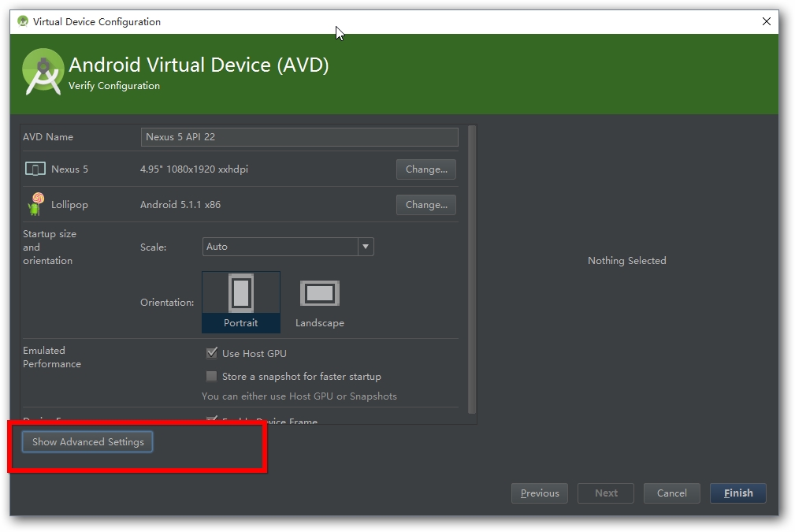
Task: Enable Store a snapshot for faster startup
Action: tap(211, 376)
